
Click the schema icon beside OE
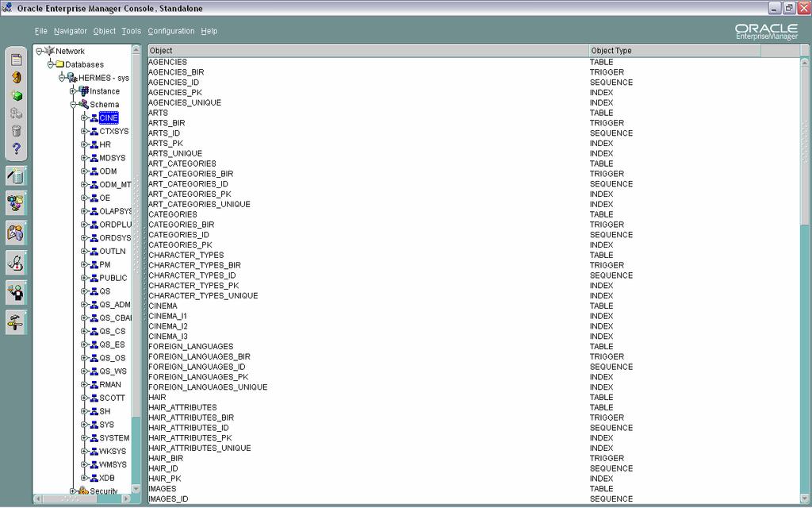pyautogui.click(x=94, y=198)
